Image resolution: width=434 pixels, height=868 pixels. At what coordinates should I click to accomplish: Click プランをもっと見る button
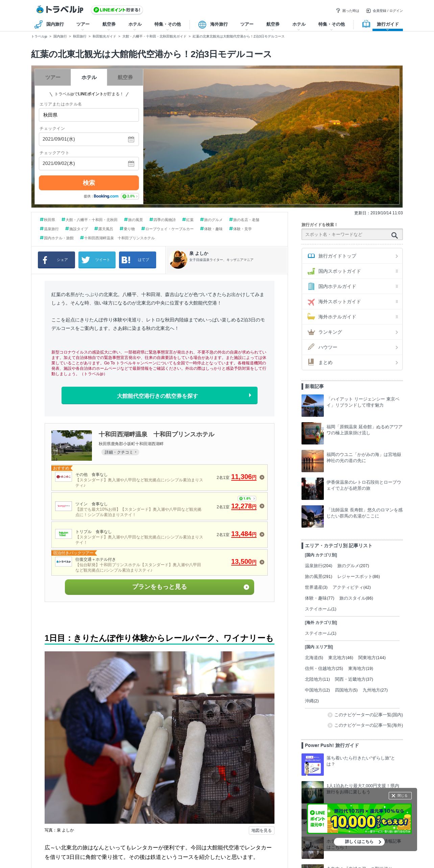(160, 587)
